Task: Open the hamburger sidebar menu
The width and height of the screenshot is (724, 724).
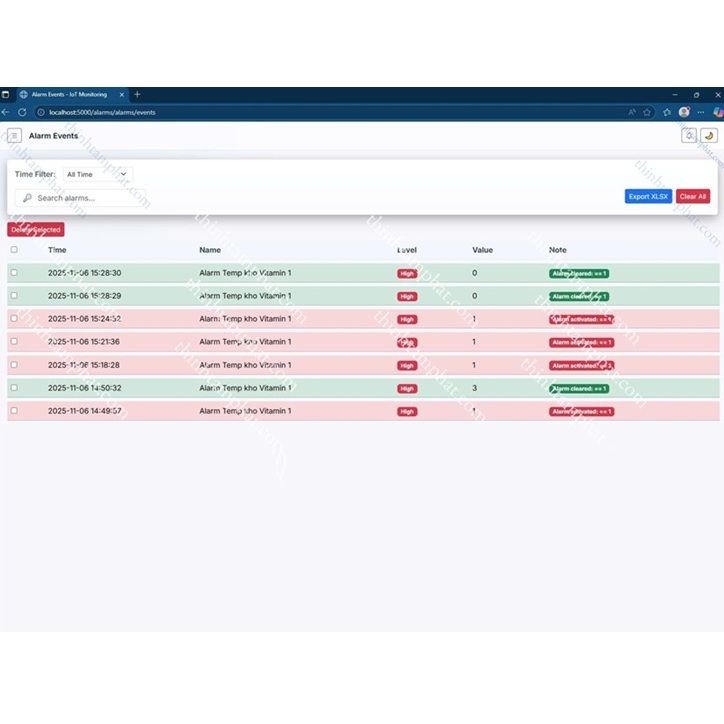Action: (x=14, y=135)
